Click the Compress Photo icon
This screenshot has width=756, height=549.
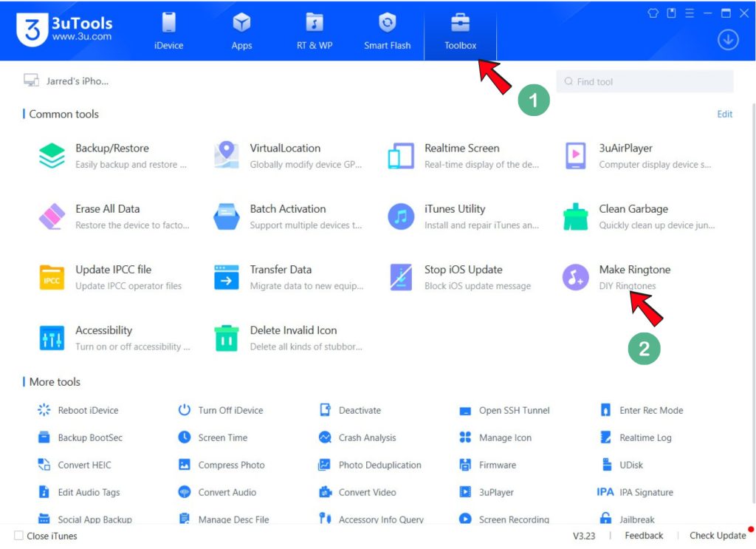click(x=184, y=465)
